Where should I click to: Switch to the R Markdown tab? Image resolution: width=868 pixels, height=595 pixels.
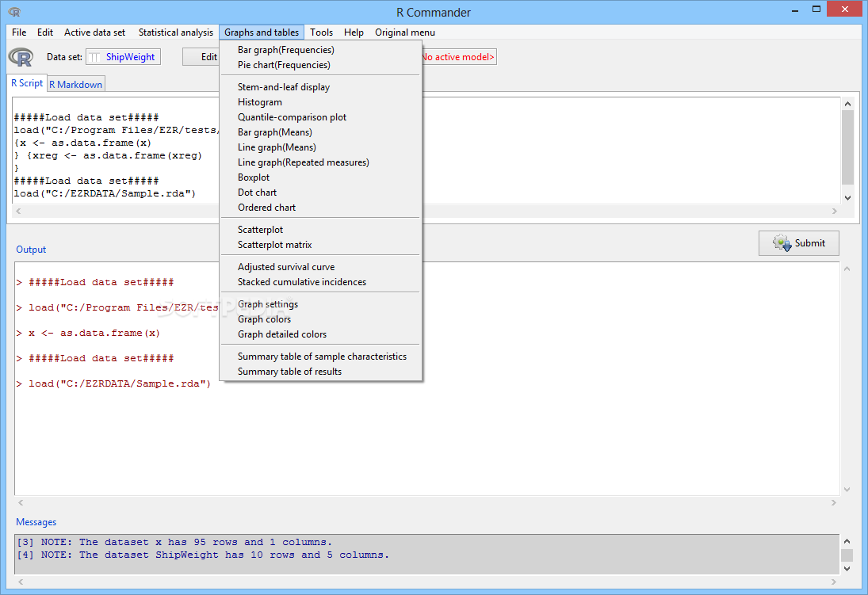pyautogui.click(x=76, y=84)
